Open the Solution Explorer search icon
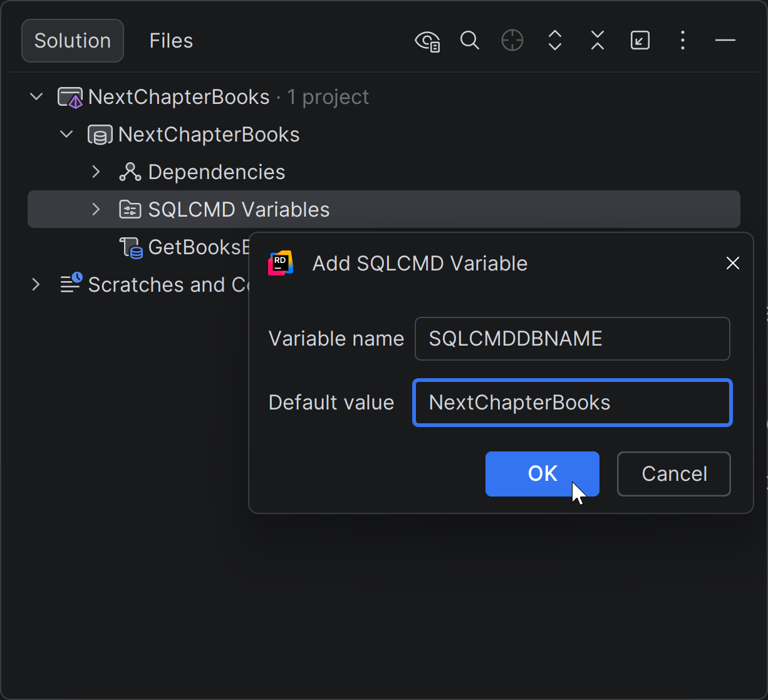Screen dimensions: 768x700 (x=469, y=40)
